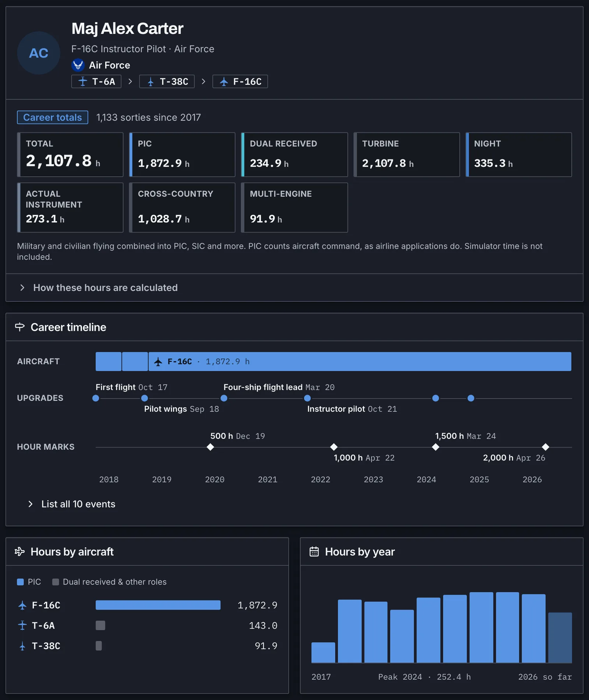
Task: Click the T-38C gray hours bar
Action: click(x=99, y=646)
